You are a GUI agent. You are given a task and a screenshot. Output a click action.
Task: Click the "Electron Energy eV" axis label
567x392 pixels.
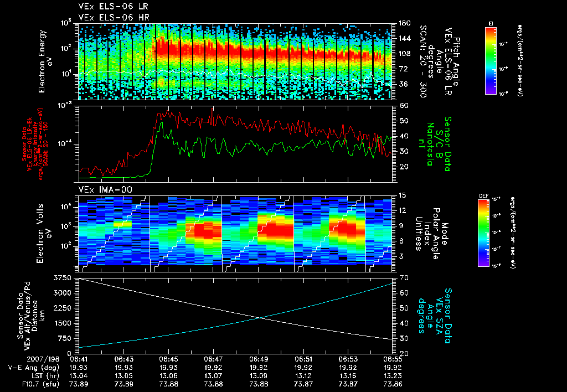point(46,61)
